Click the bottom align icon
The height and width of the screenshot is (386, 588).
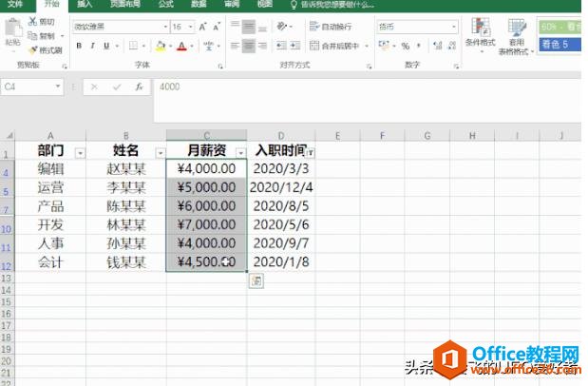pyautogui.click(x=262, y=27)
